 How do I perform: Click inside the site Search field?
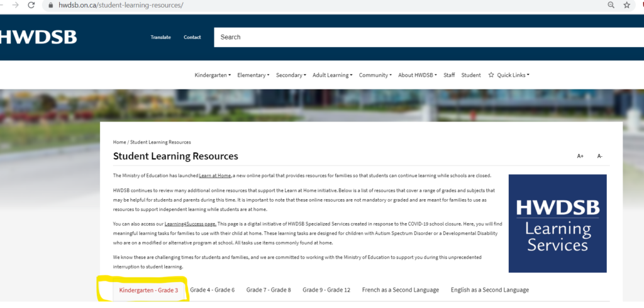pyautogui.click(x=428, y=37)
